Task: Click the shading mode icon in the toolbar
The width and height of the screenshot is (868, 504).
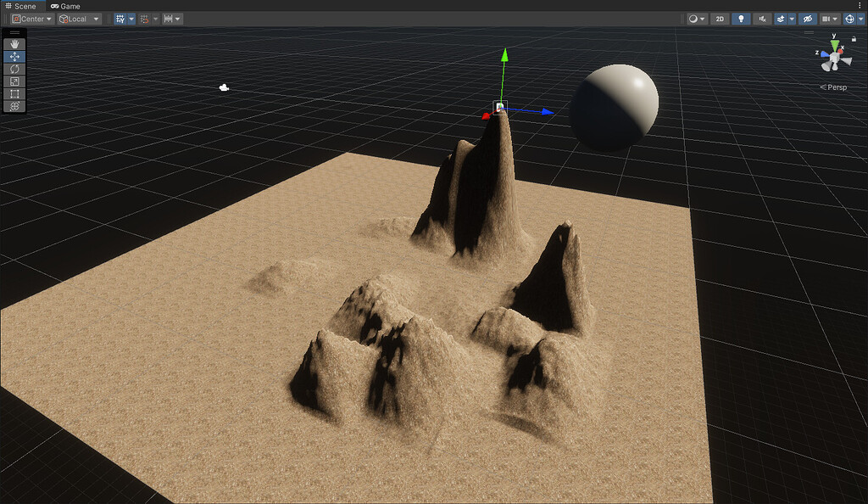Action: (x=693, y=18)
